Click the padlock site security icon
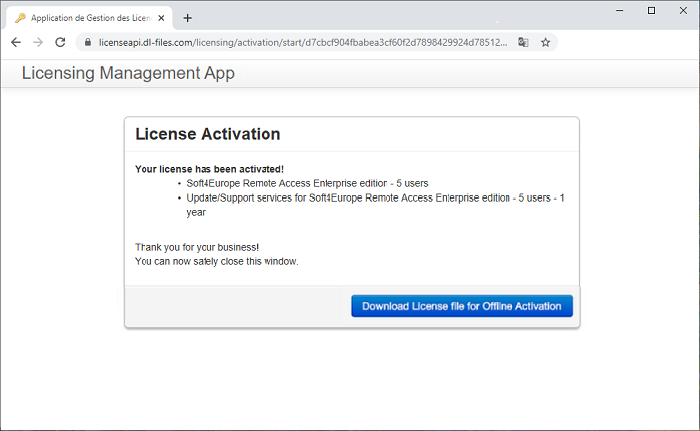 (x=88, y=42)
